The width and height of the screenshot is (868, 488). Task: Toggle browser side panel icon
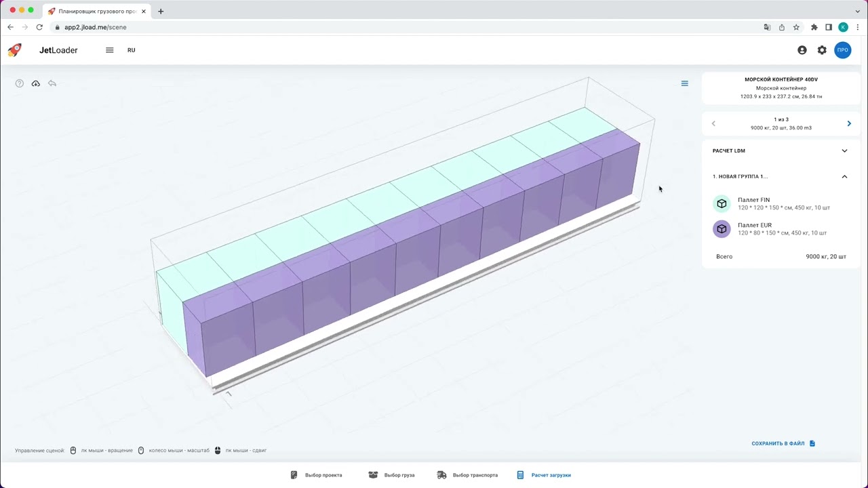tap(829, 27)
